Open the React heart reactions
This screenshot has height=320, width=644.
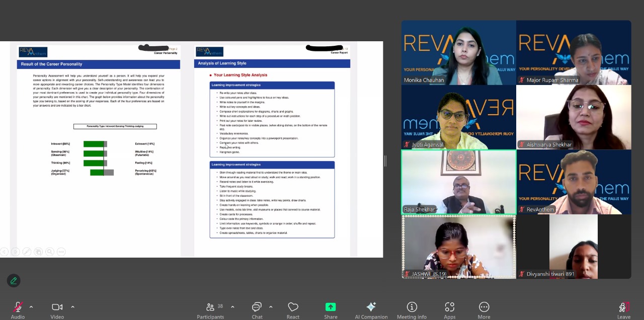point(293,307)
